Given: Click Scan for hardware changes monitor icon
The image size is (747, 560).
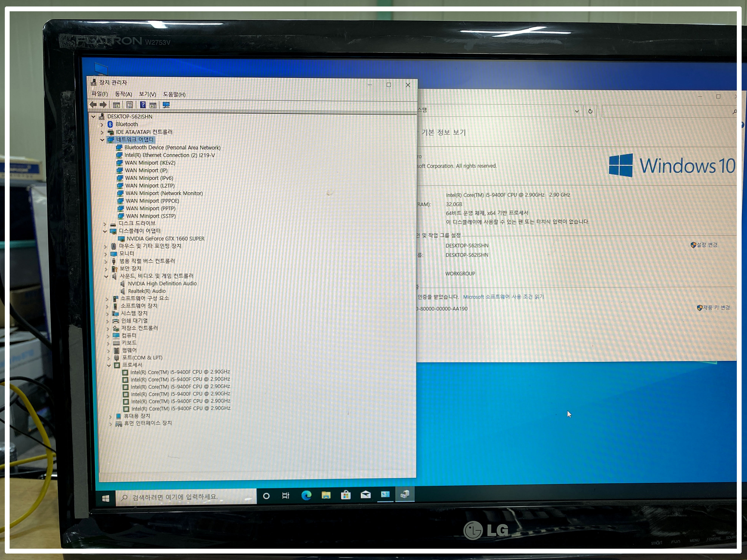Looking at the screenshot, I should point(166,105).
